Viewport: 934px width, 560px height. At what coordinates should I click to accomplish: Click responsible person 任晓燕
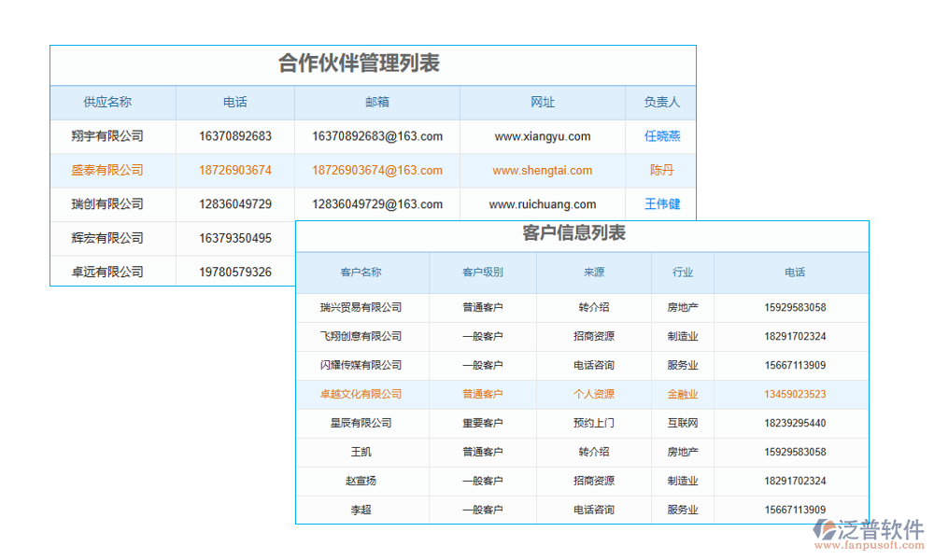[662, 136]
